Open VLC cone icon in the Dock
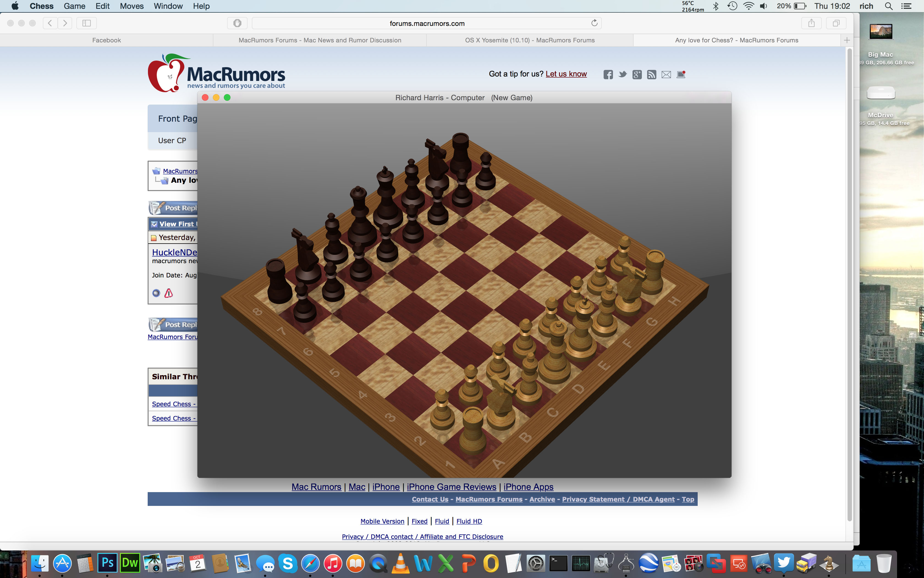Image resolution: width=924 pixels, height=578 pixels. (x=400, y=563)
